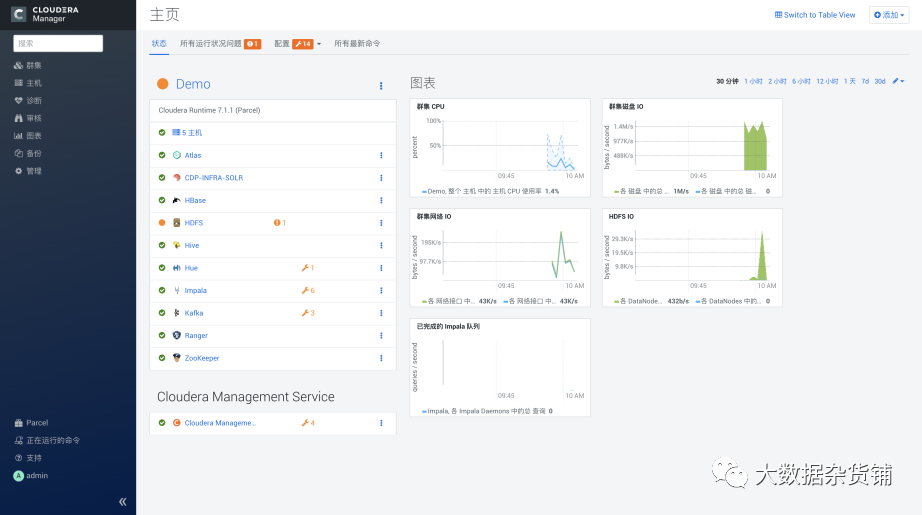Click the Cloudera Manager logo
Screen dimensions: 922x515
pos(45,14)
